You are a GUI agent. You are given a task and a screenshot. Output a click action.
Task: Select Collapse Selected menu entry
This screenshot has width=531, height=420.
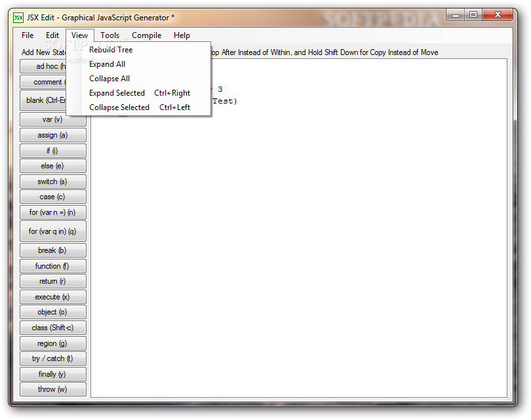[138, 107]
